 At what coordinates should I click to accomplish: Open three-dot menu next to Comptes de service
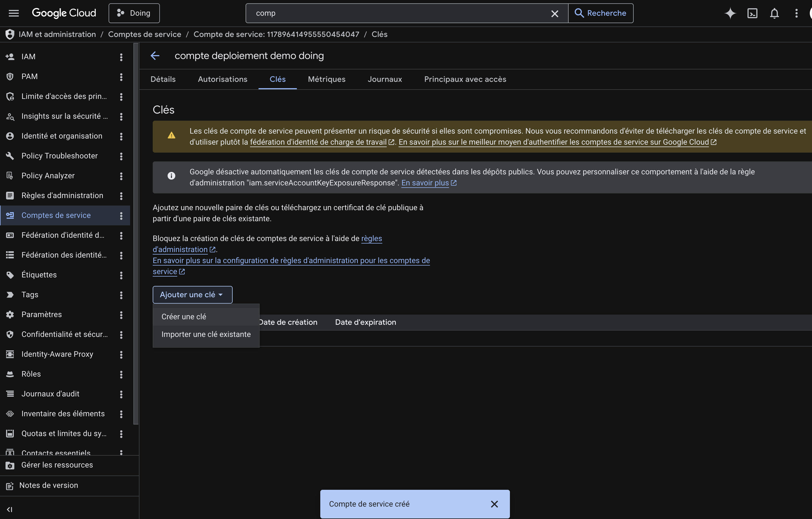pos(121,216)
